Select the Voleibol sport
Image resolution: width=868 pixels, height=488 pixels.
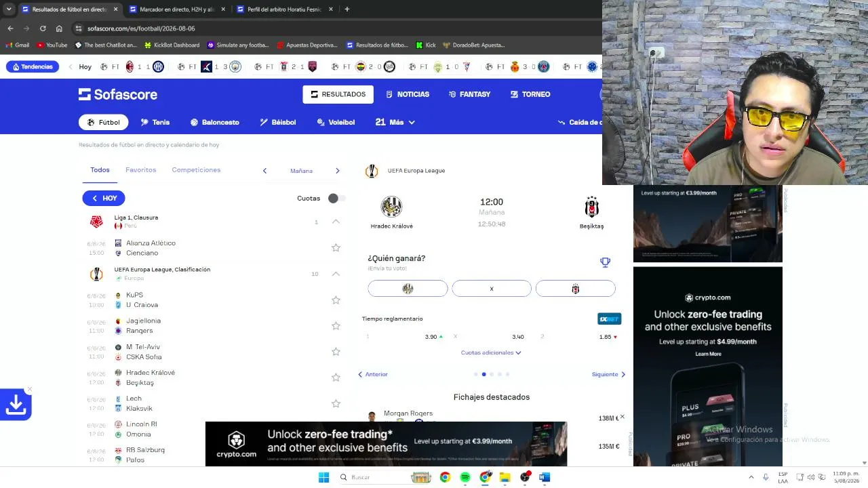(336, 122)
